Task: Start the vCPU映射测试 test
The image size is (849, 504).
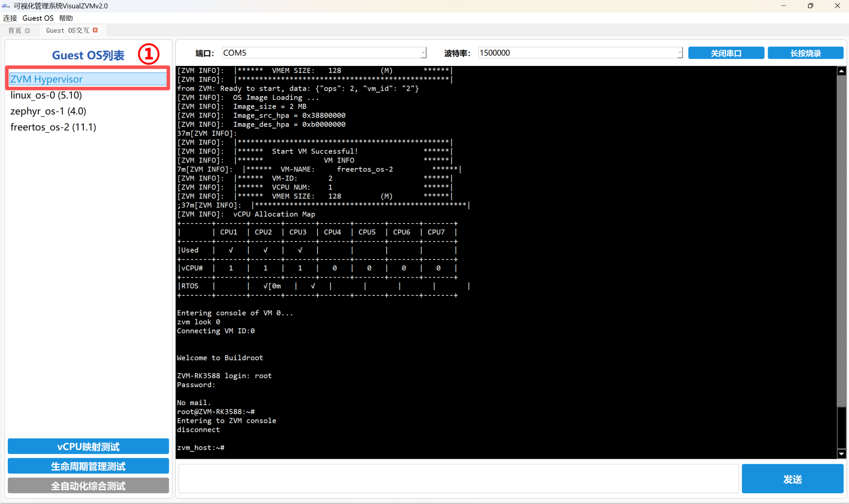Action: click(x=88, y=446)
